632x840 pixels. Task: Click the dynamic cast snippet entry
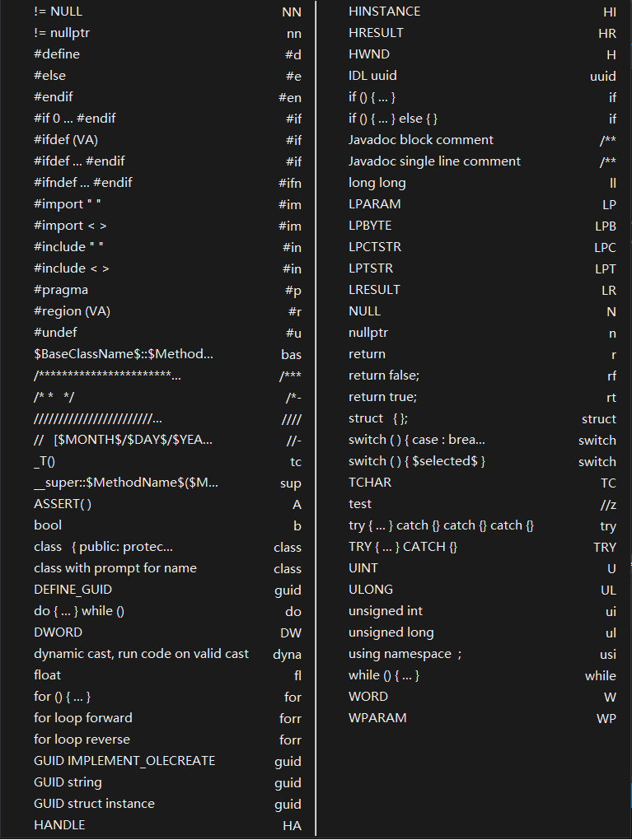(139, 653)
